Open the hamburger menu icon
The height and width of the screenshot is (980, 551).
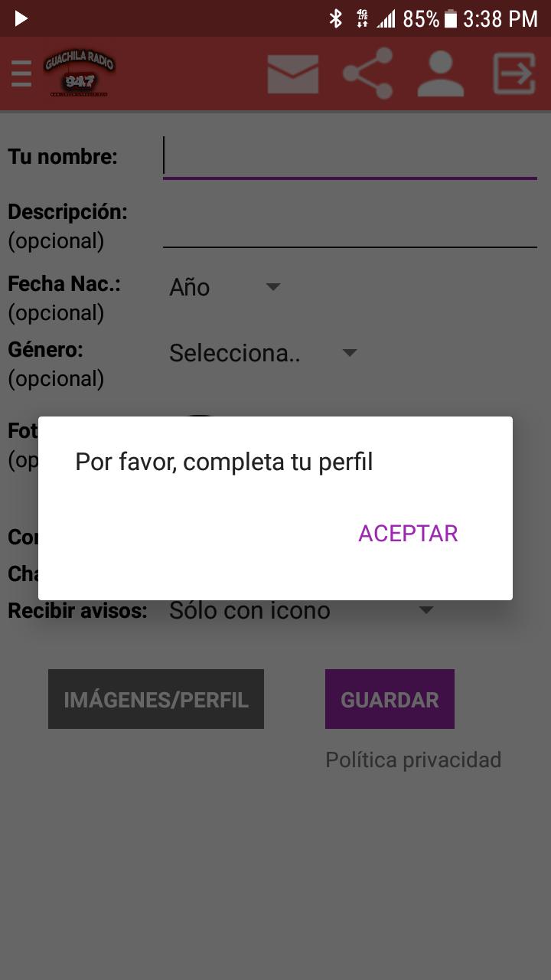pos(21,74)
